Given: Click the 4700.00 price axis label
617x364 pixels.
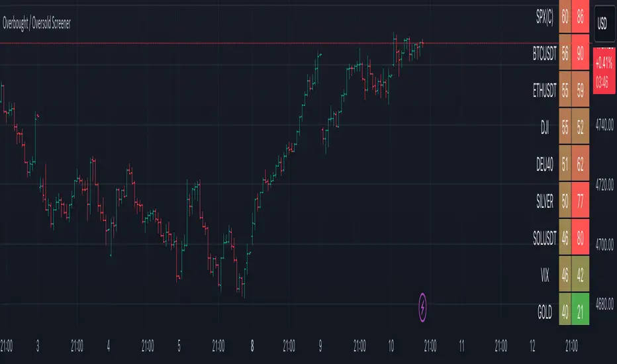Looking at the screenshot, I should coord(605,244).
